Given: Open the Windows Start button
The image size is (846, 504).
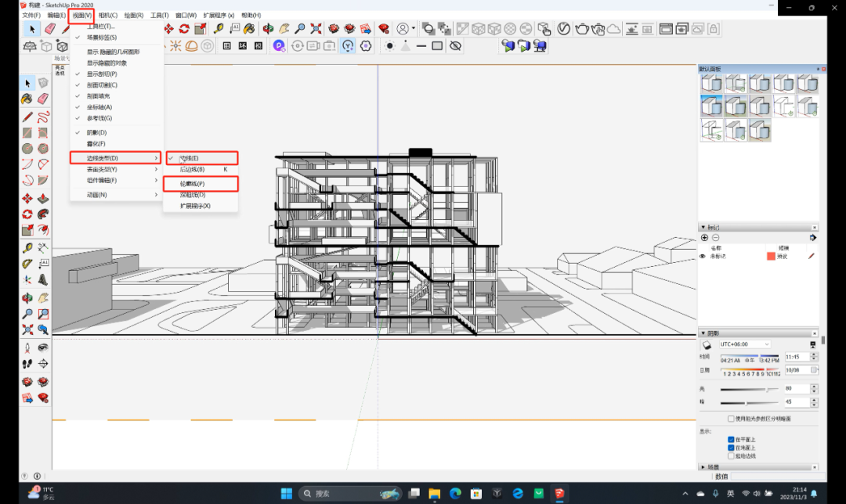Looking at the screenshot, I should click(287, 493).
